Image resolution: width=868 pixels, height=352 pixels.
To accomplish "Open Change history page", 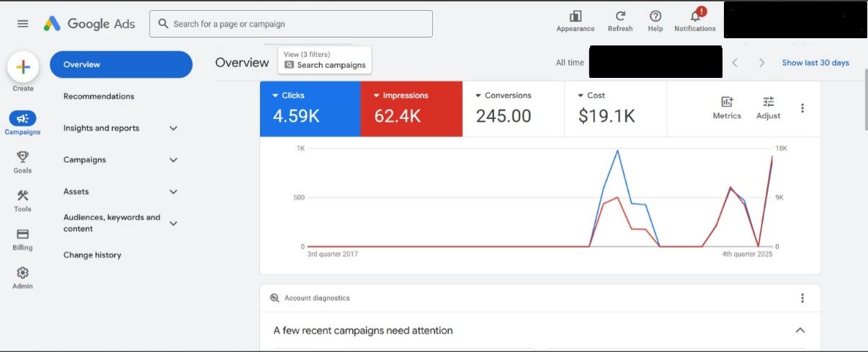I will (x=92, y=255).
